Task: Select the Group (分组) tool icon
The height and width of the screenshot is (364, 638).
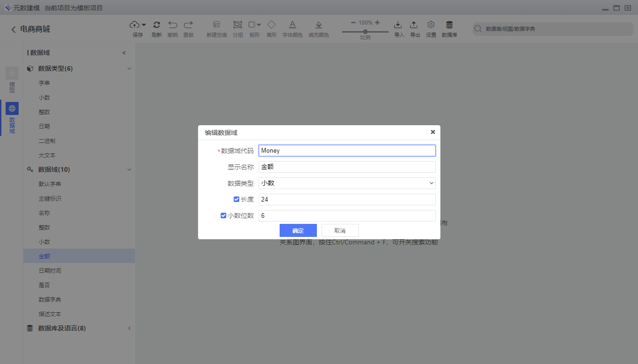Action: click(238, 25)
